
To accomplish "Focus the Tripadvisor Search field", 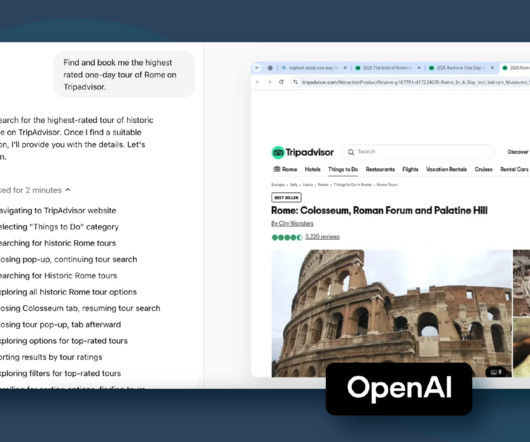I will click(x=418, y=152).
